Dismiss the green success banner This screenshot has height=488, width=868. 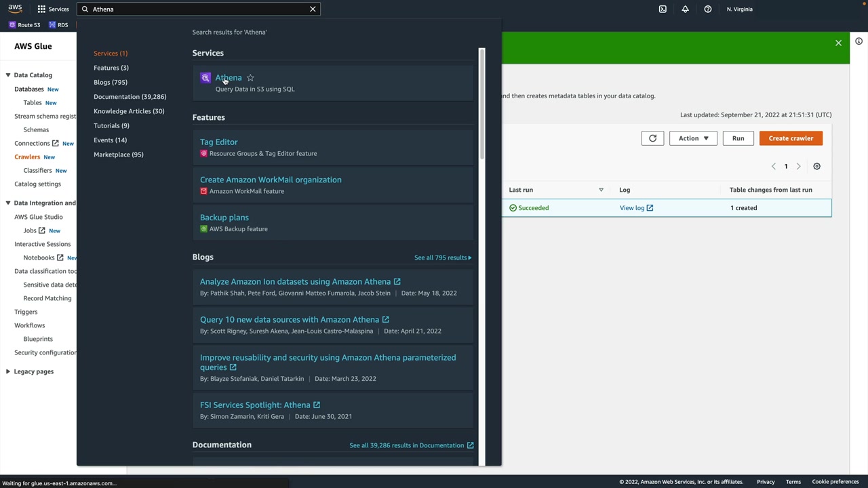pos(838,43)
